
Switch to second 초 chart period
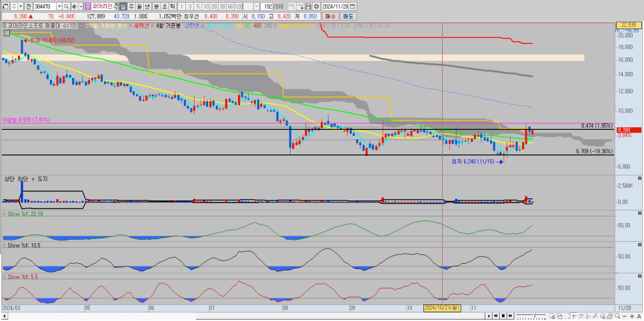click(164, 7)
